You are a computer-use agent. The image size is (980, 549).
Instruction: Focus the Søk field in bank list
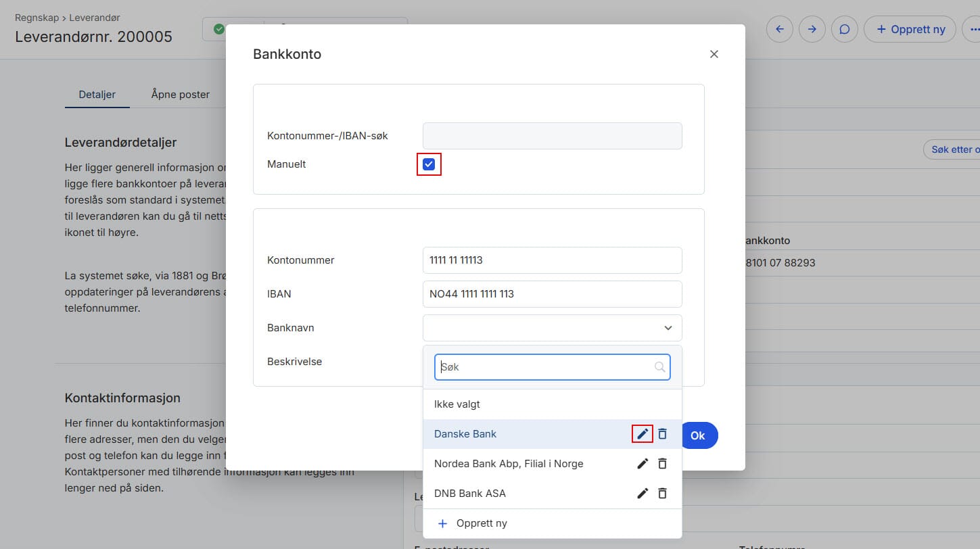(x=553, y=367)
